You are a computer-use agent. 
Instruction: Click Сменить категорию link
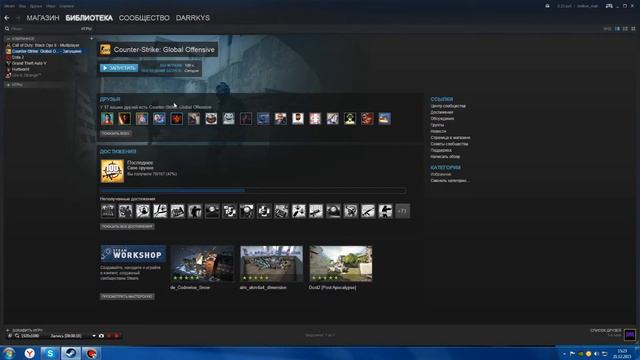[450, 180]
